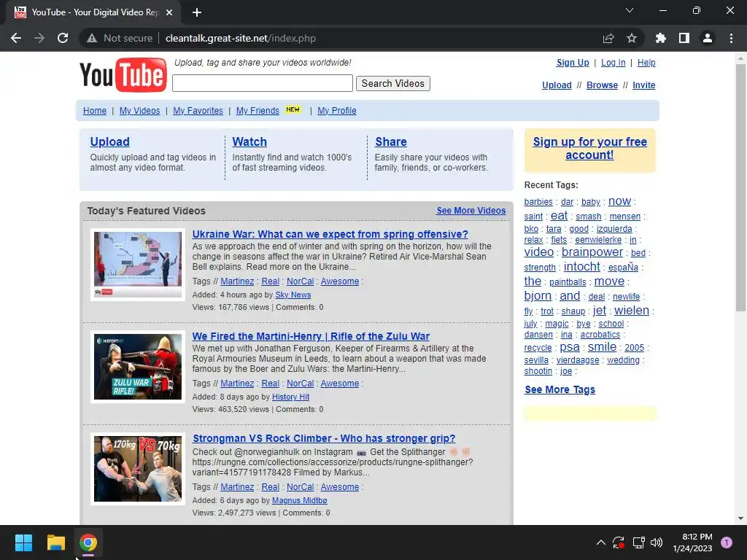
Task: Click the Chrome icon in the taskbar
Action: [88, 542]
